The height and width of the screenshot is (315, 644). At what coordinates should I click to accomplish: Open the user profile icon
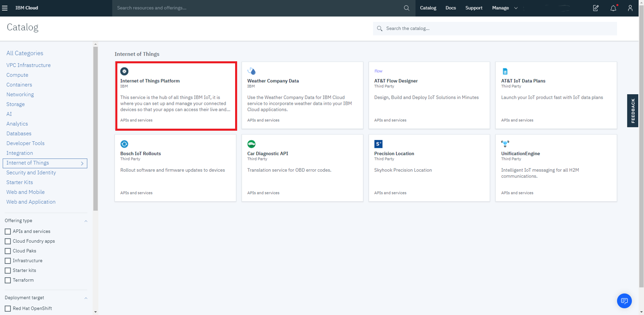click(630, 8)
